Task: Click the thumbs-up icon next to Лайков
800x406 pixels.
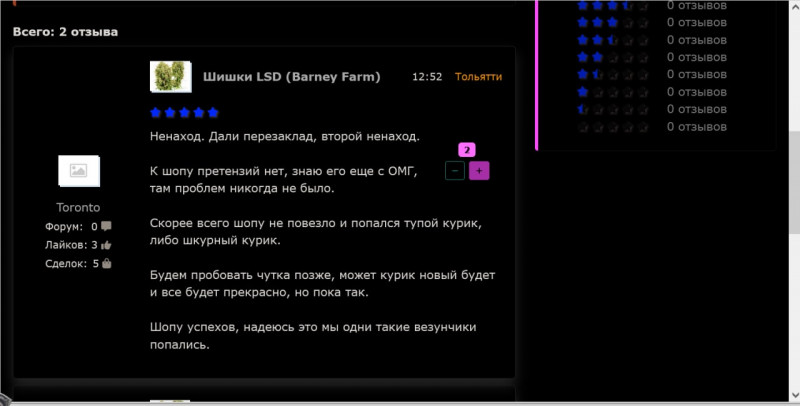Action: [106, 245]
